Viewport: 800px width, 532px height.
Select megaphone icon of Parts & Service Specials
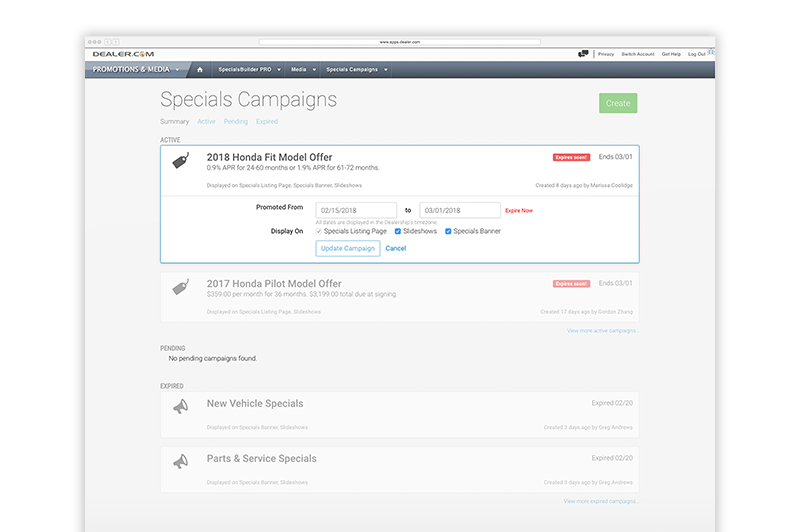(x=181, y=462)
